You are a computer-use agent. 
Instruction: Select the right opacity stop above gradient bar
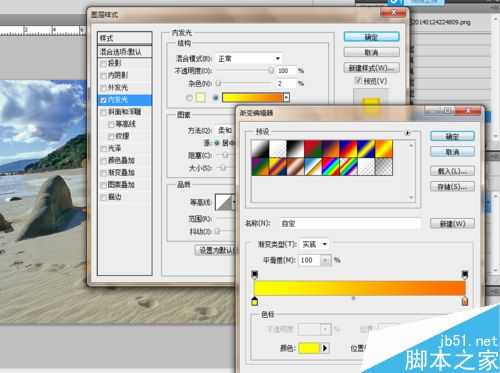tap(465, 275)
